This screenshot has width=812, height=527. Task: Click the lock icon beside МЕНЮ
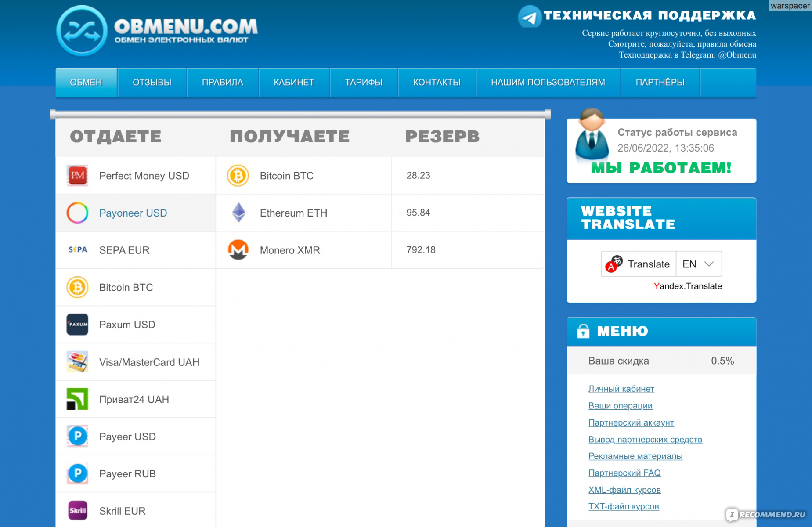point(583,331)
